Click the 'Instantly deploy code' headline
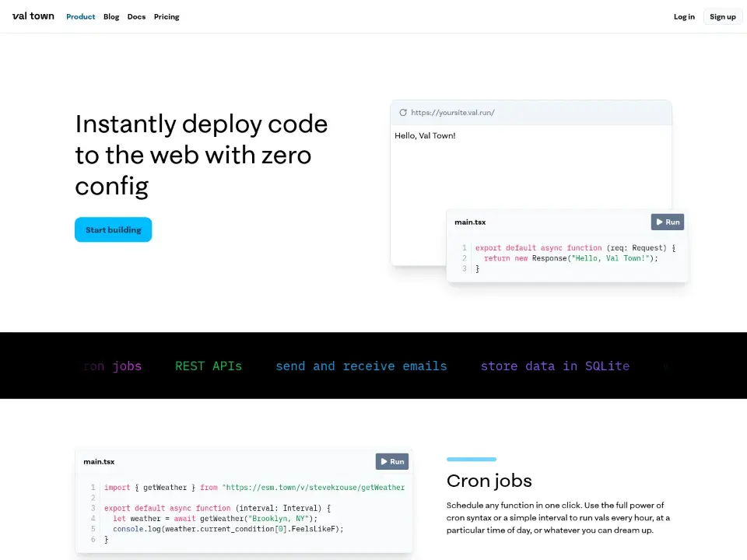The width and height of the screenshot is (747, 560). coord(202,154)
